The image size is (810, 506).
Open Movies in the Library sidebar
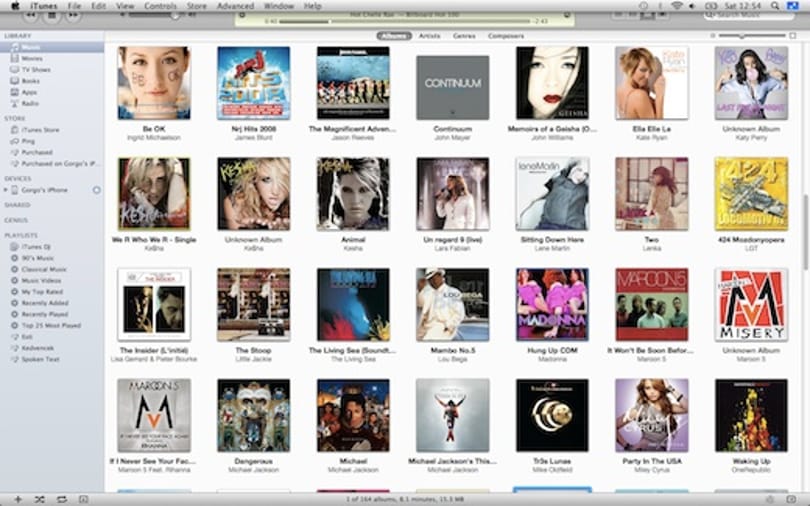pos(52,58)
